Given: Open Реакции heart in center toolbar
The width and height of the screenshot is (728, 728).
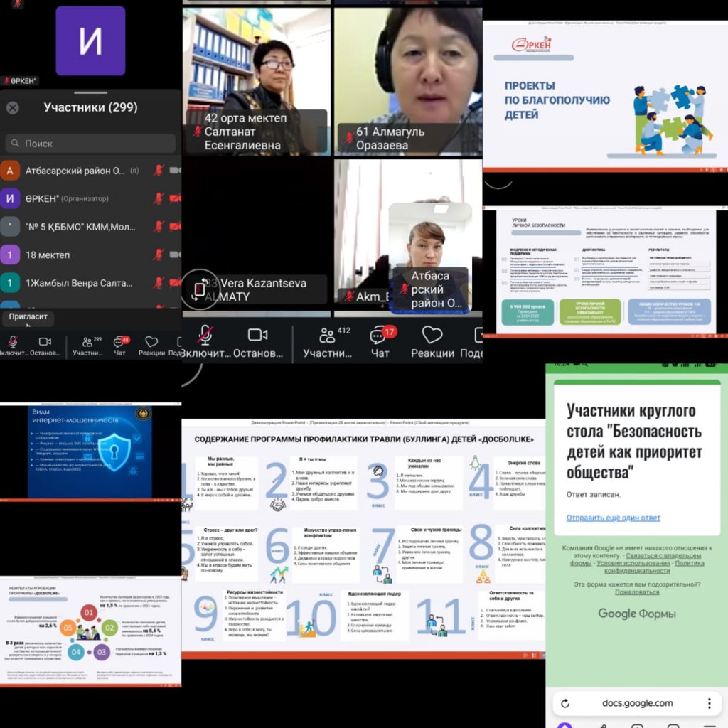Looking at the screenshot, I should click(432, 341).
